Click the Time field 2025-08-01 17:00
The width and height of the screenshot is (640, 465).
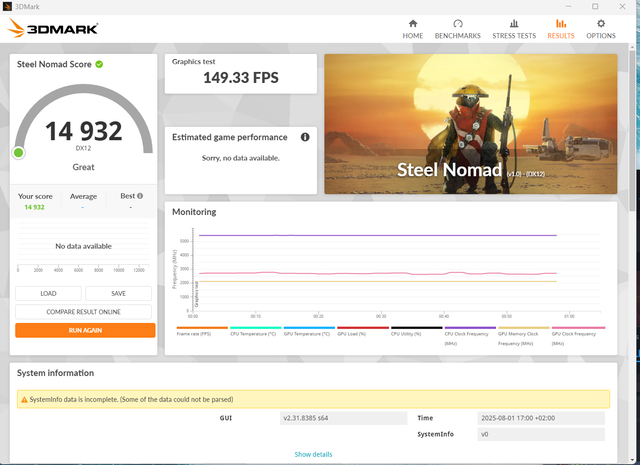click(x=541, y=418)
